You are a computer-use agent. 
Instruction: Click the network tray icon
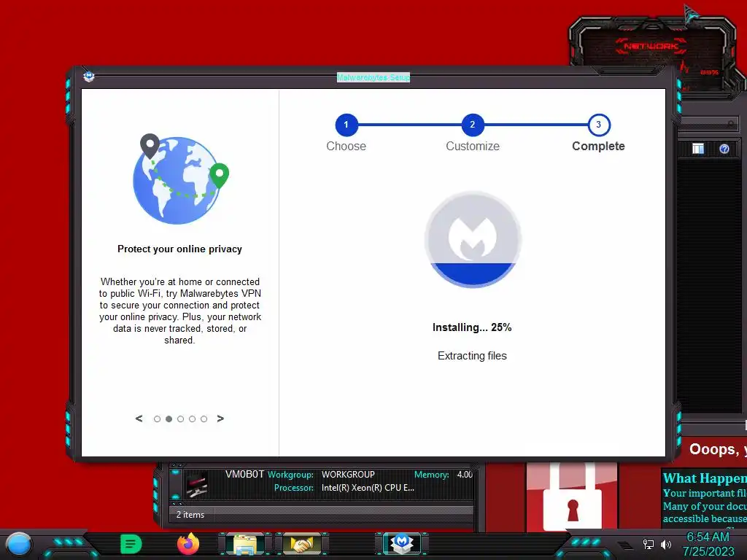point(649,544)
